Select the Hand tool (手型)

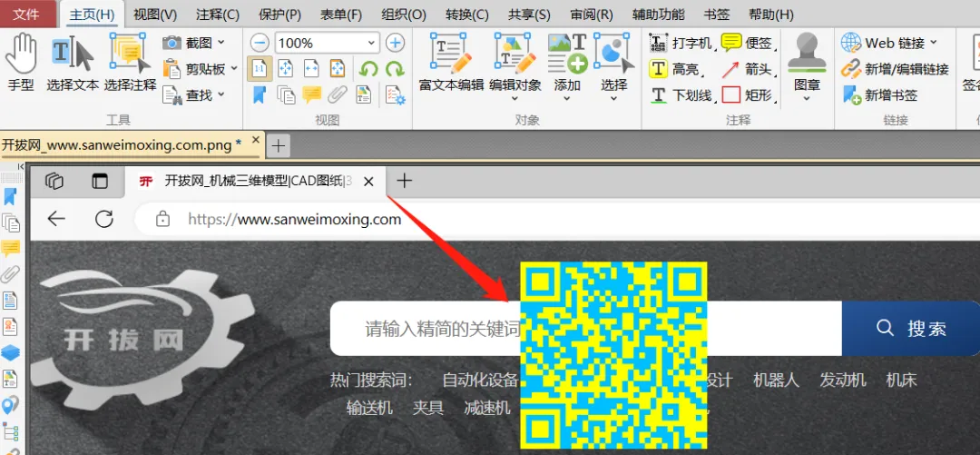tap(20, 62)
